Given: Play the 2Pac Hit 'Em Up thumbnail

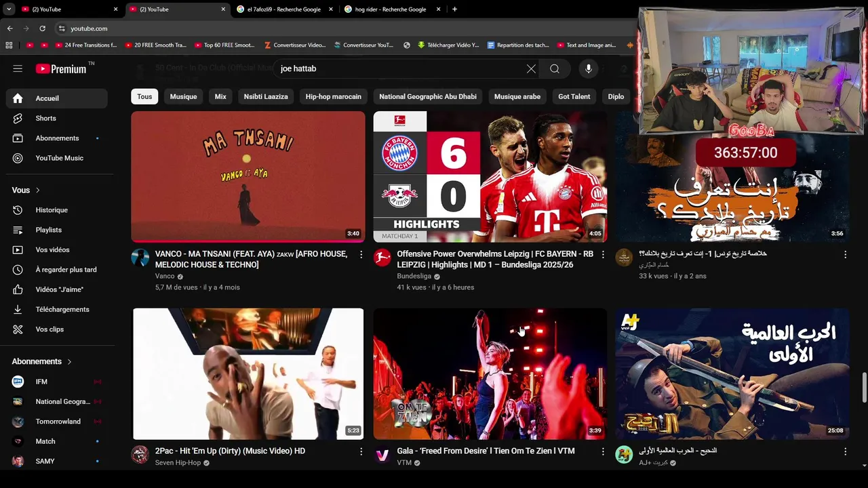Looking at the screenshot, I should click(248, 373).
